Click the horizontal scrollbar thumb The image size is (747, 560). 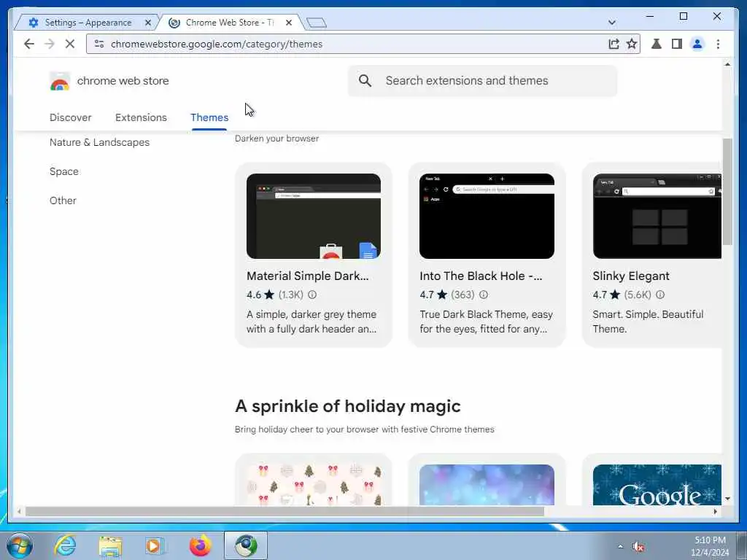tap(285, 511)
